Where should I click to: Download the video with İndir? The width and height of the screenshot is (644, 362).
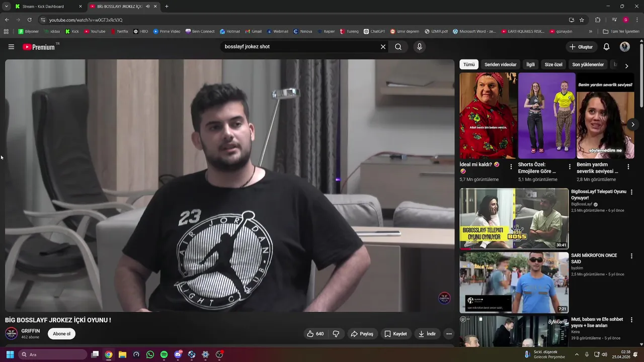point(427,334)
